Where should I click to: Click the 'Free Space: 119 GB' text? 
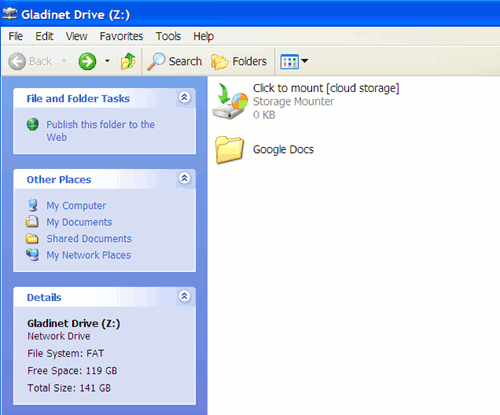point(72,371)
